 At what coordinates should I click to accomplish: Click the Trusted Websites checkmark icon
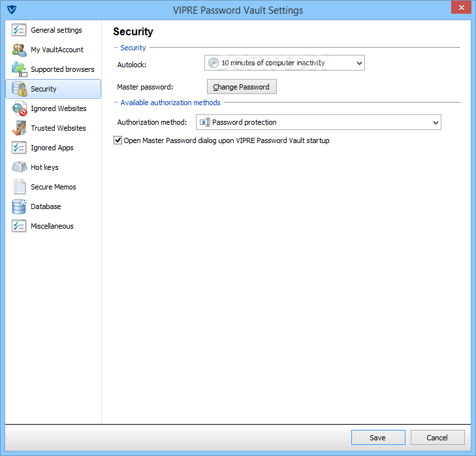click(x=19, y=128)
